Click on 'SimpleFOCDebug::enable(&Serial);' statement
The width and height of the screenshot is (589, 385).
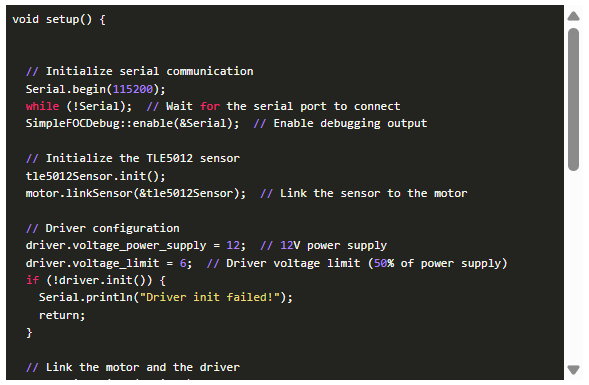click(x=132, y=124)
